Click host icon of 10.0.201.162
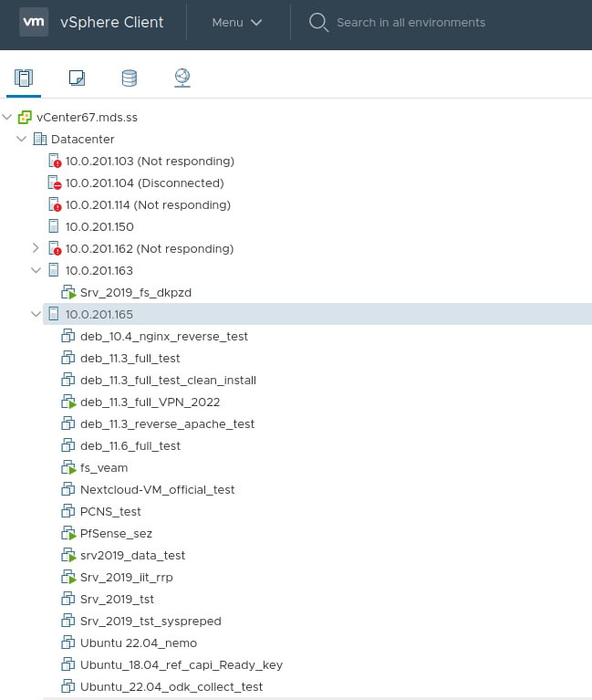The height and width of the screenshot is (700, 592). coord(55,248)
